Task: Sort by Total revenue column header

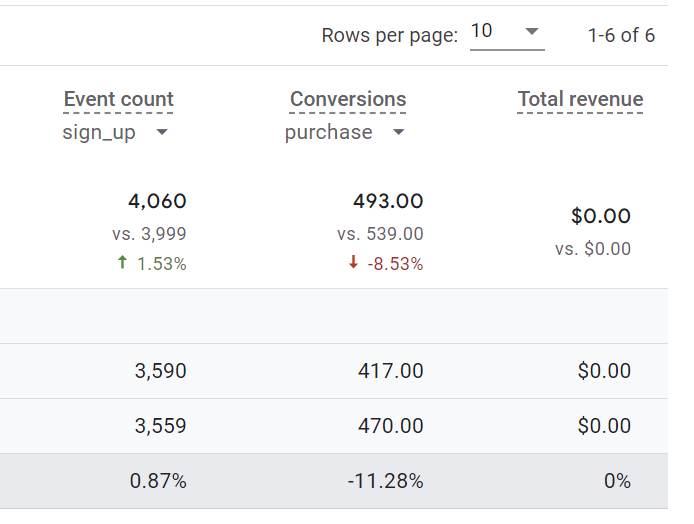Action: coord(580,99)
